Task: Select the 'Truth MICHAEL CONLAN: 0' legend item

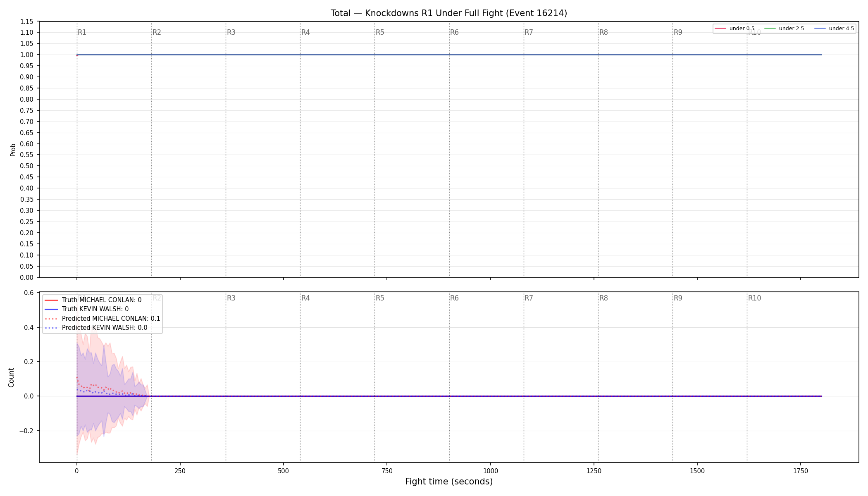Action: tap(93, 300)
